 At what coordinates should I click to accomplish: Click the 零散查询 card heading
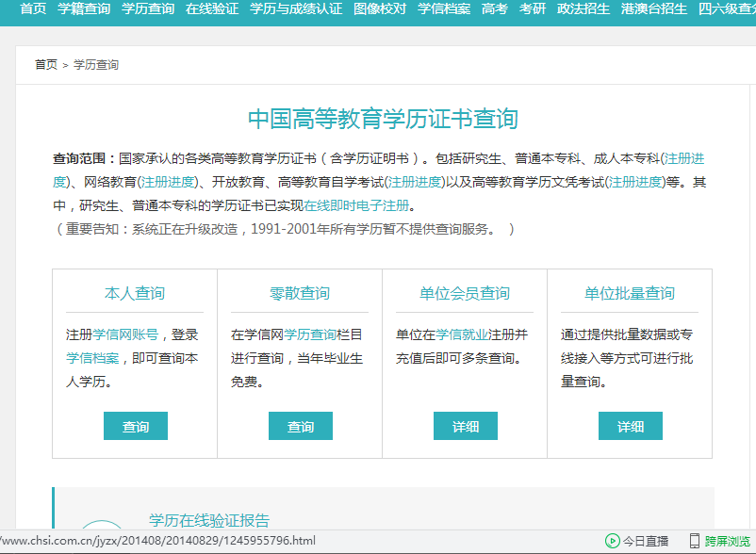300,293
